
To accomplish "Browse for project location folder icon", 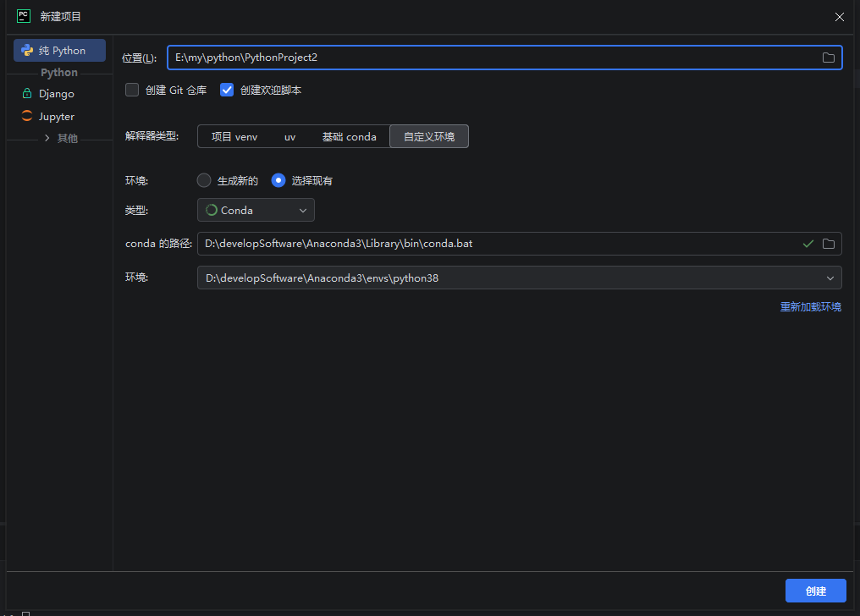I will pyautogui.click(x=829, y=58).
